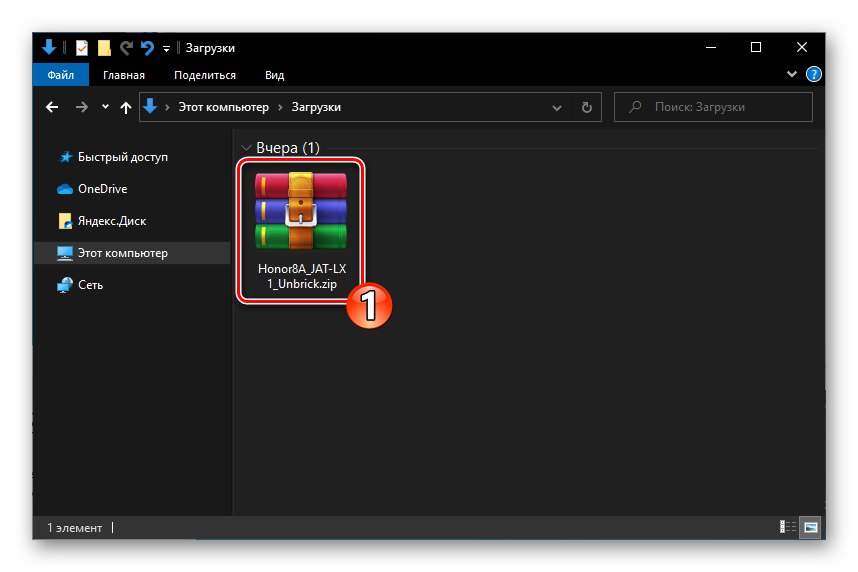Go up one folder level arrow
The height and width of the screenshot is (572, 858).
(126, 107)
